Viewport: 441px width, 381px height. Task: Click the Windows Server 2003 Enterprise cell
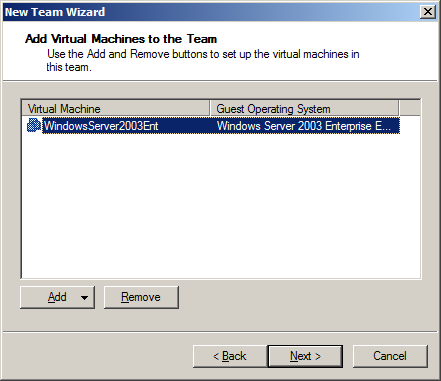click(x=304, y=126)
